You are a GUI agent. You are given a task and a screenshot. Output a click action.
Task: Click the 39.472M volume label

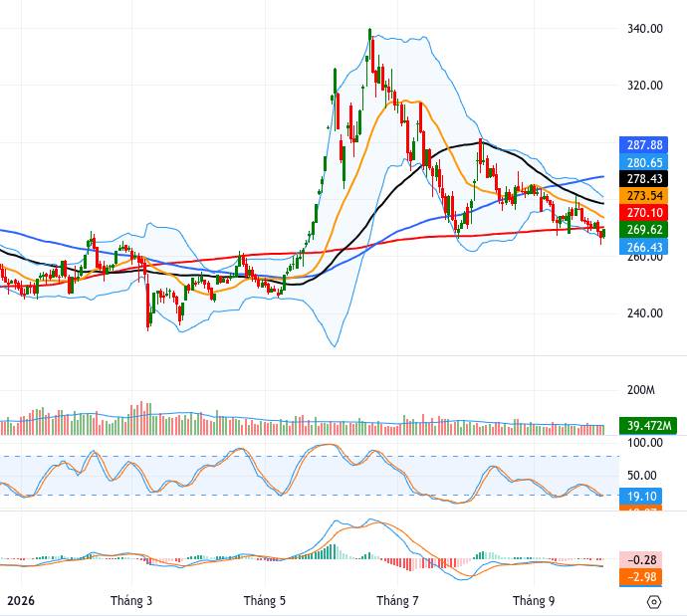(x=647, y=426)
